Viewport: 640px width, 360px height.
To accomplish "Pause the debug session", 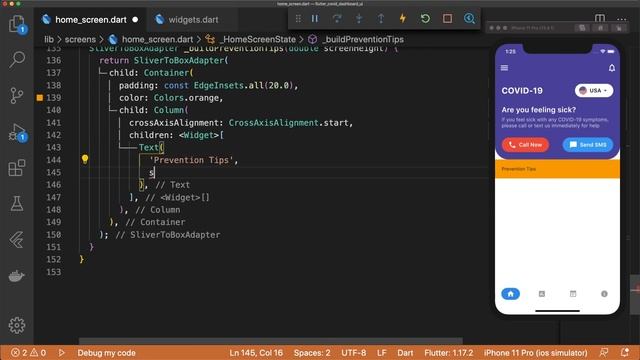I will click(315, 18).
